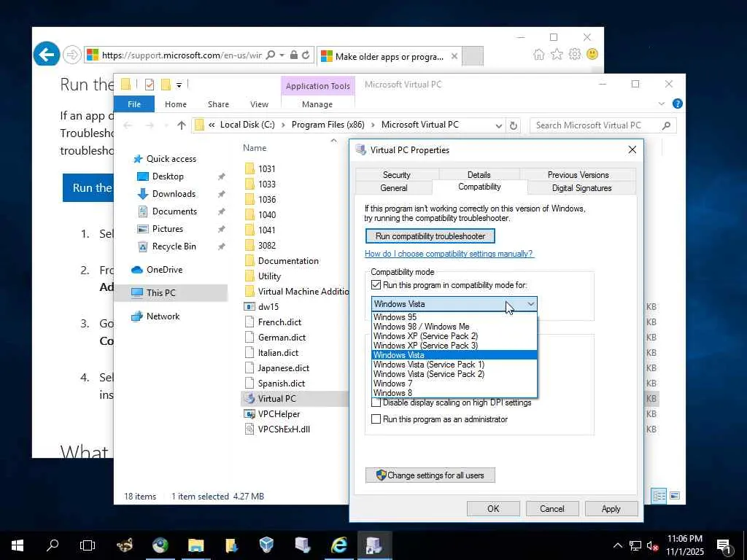Open the Manage ribbon tab
The image size is (747, 560).
point(317,104)
